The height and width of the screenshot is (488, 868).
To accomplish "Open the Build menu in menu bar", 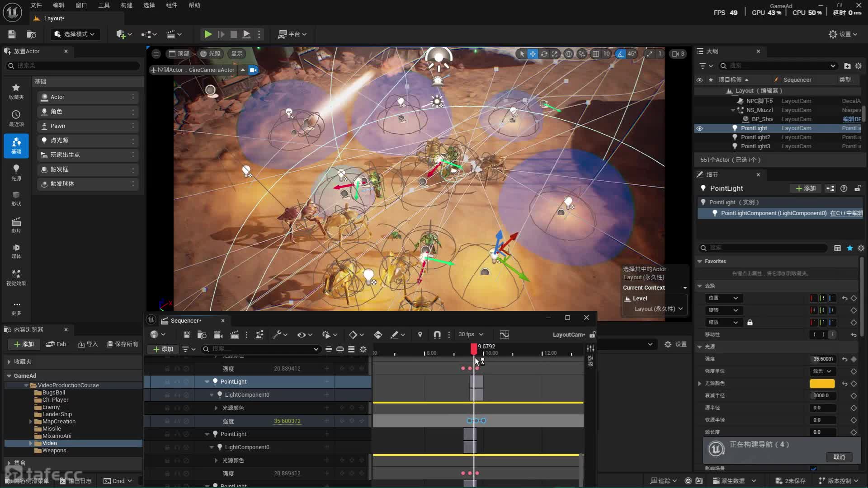I will (127, 5).
